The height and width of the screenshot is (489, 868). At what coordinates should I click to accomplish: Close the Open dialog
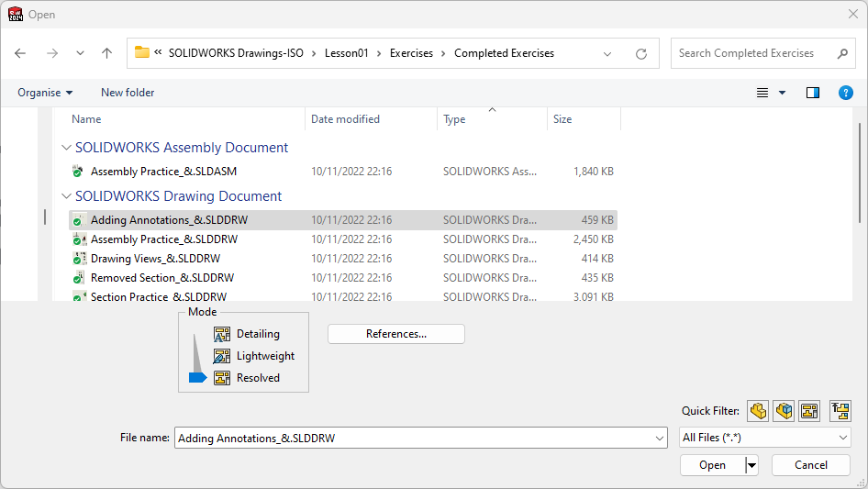[x=853, y=14]
